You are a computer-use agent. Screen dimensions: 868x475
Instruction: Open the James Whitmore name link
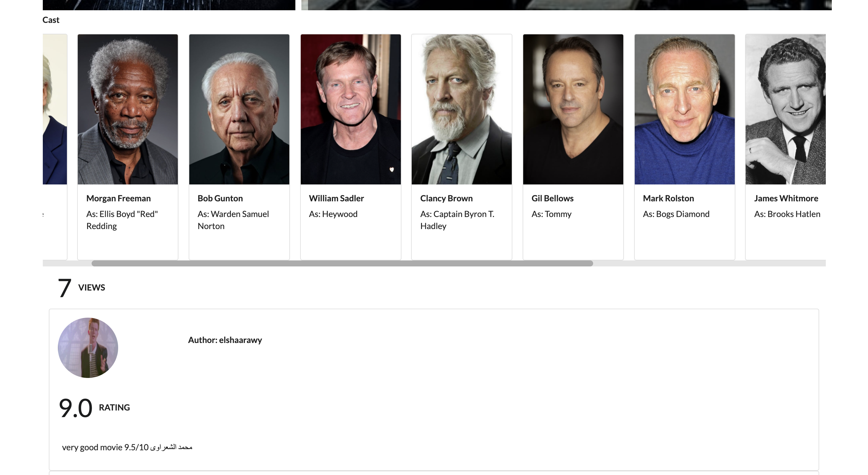click(x=786, y=198)
